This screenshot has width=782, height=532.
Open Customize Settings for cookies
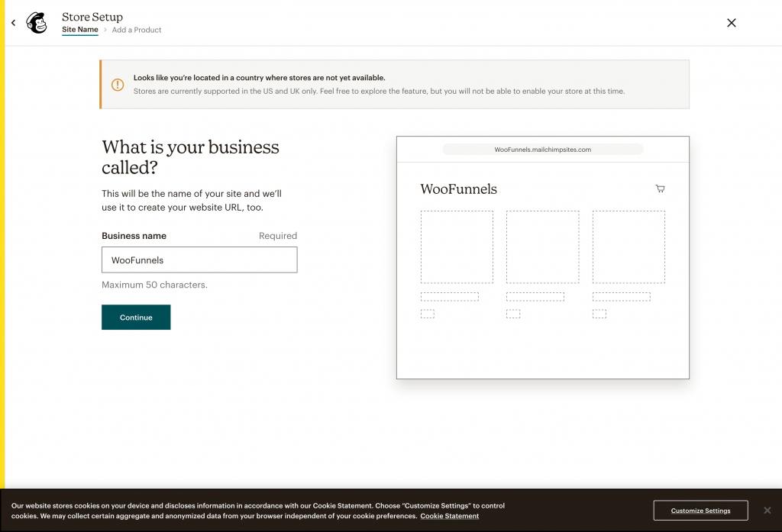(701, 511)
